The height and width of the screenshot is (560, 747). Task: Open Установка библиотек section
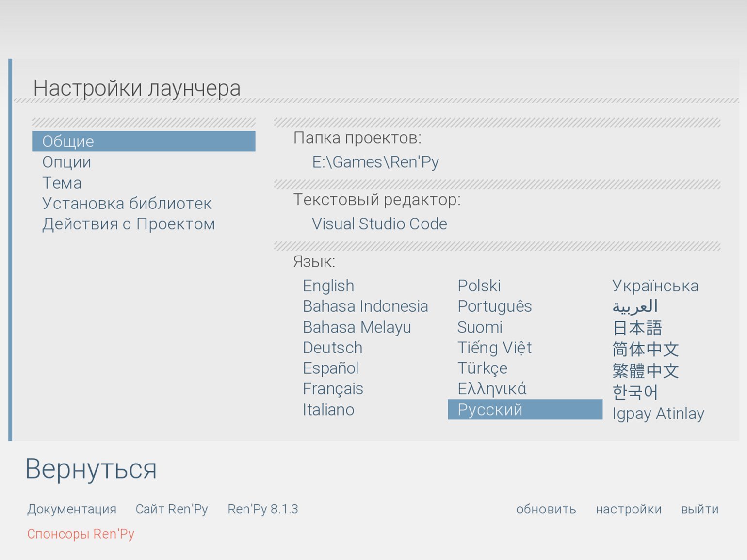point(127,203)
